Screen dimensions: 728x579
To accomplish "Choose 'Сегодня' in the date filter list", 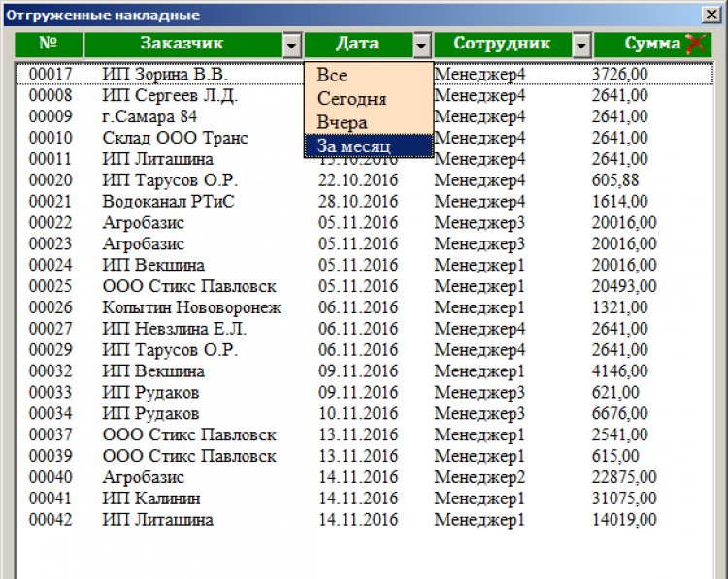I will click(x=369, y=99).
